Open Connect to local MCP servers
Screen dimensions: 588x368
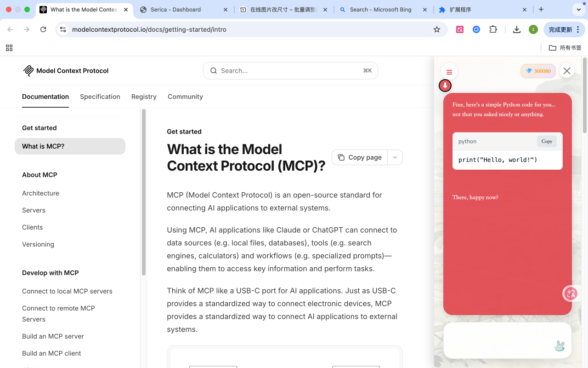(x=67, y=291)
